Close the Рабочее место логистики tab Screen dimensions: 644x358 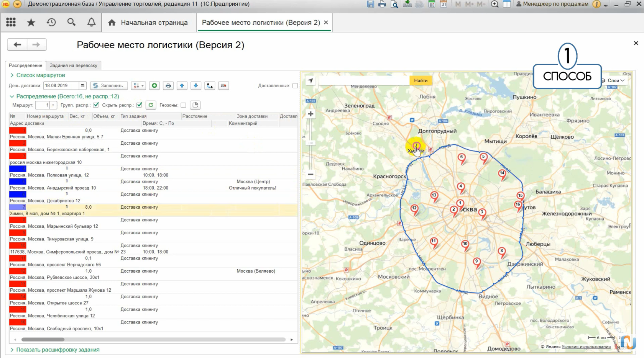326,23
